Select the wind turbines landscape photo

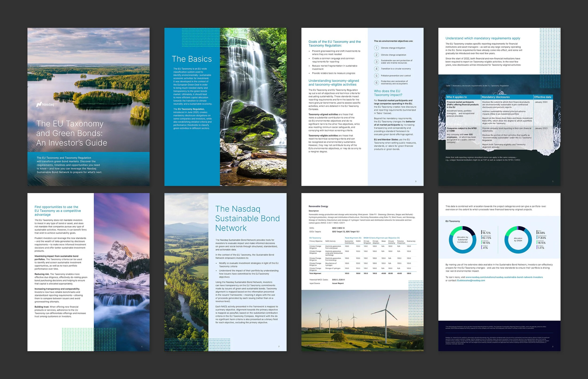coord(362,320)
